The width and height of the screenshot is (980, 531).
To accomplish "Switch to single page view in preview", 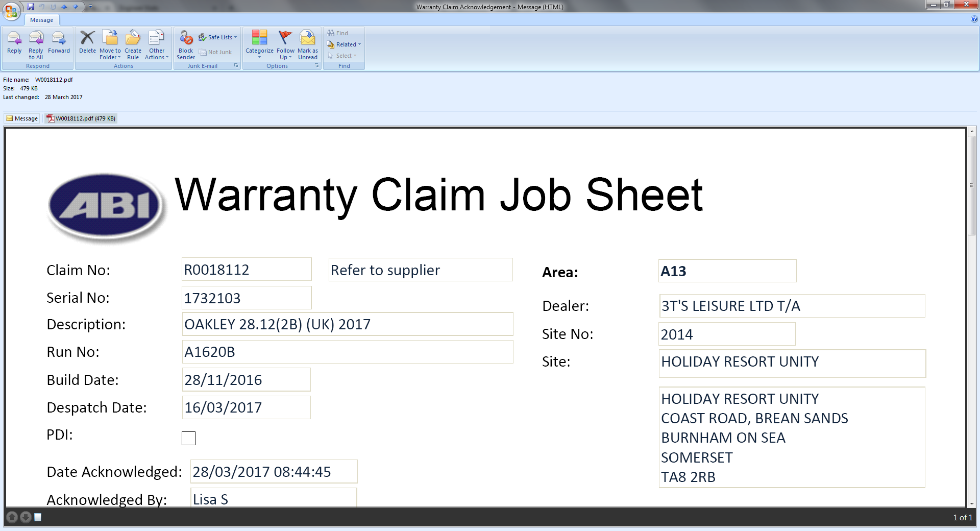I will (x=37, y=517).
